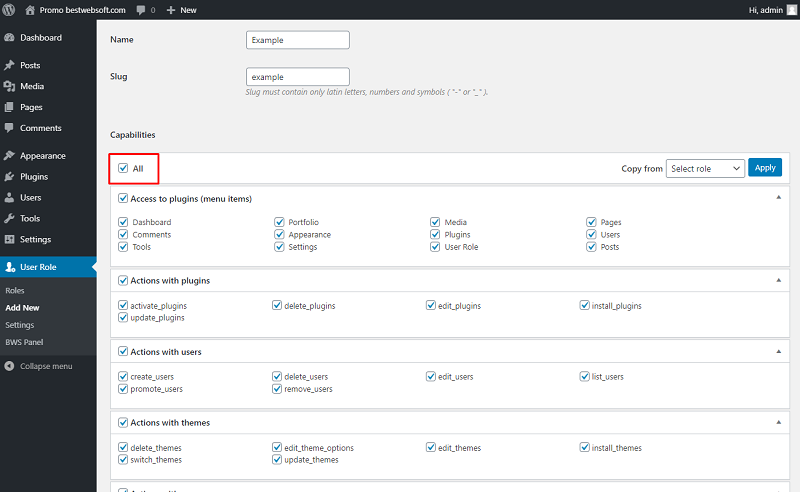Screen dimensions: 800x492
Task: Click the Dashboard gauge icon in sidebar
Action: tap(9, 38)
